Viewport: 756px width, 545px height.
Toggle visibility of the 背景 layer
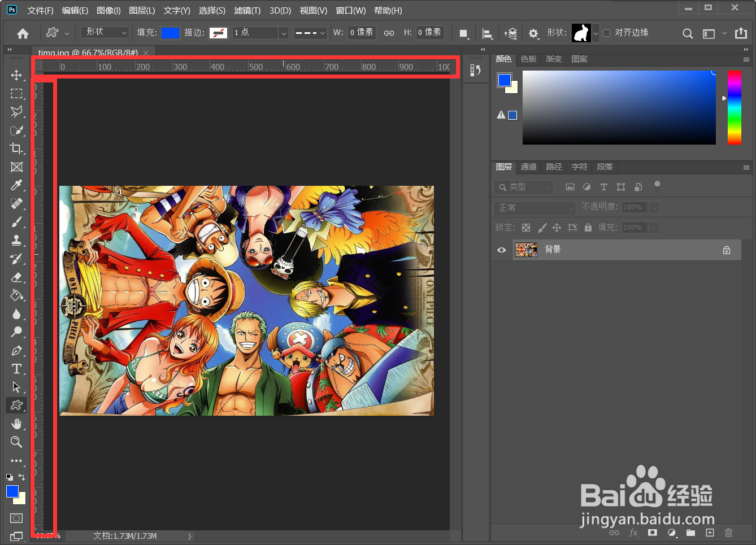tap(501, 250)
